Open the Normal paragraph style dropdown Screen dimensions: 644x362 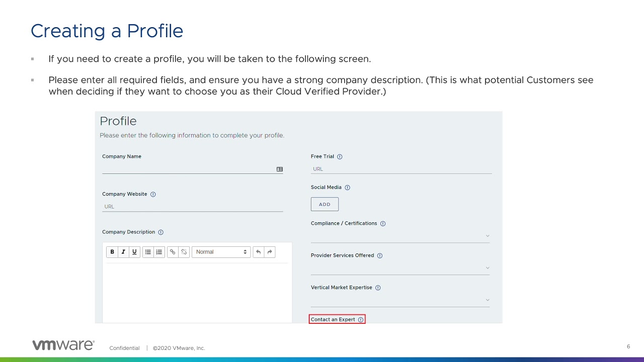point(221,252)
